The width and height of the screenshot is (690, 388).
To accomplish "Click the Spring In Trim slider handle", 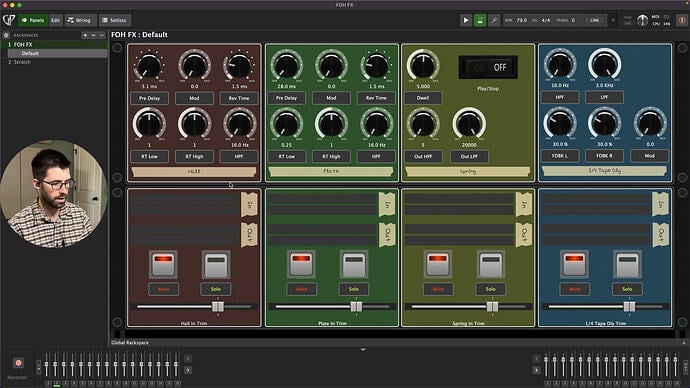I will pyautogui.click(x=492, y=307).
